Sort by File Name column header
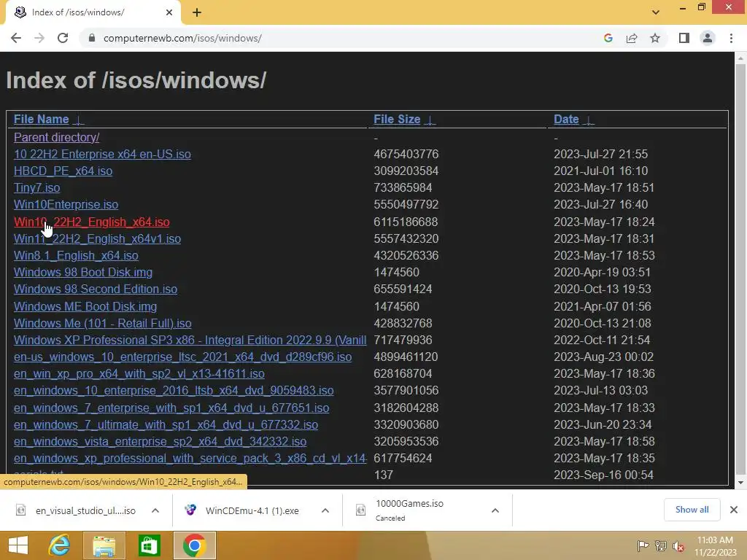 [x=41, y=119]
